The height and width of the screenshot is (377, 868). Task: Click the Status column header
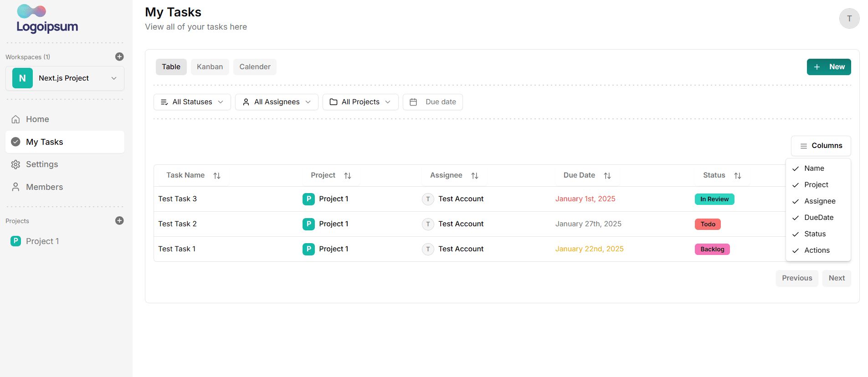722,175
